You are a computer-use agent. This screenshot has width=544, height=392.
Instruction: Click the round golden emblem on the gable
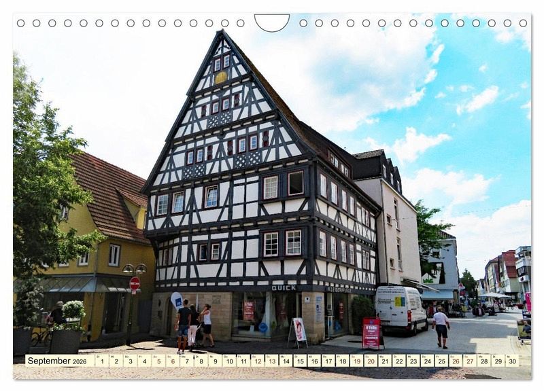point(221,77)
